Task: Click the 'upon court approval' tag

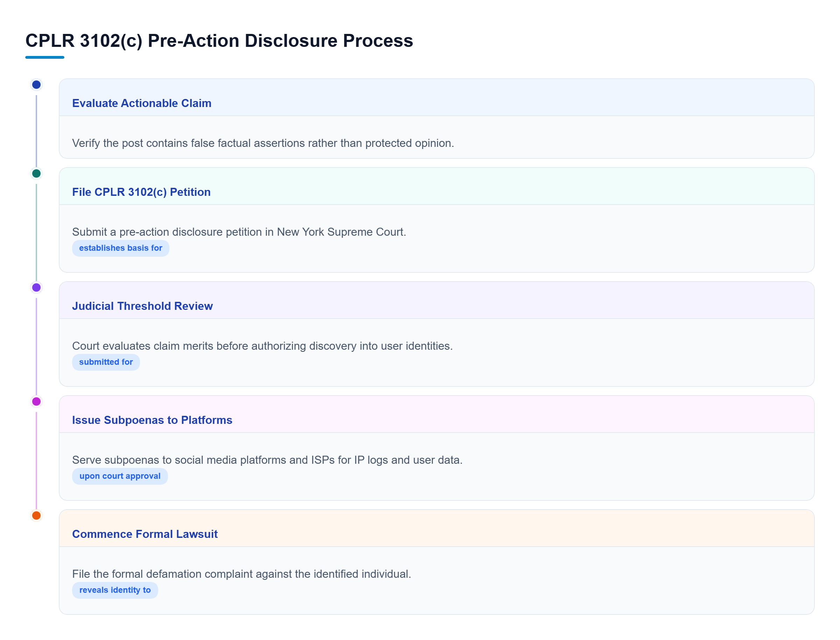Action: (120, 476)
